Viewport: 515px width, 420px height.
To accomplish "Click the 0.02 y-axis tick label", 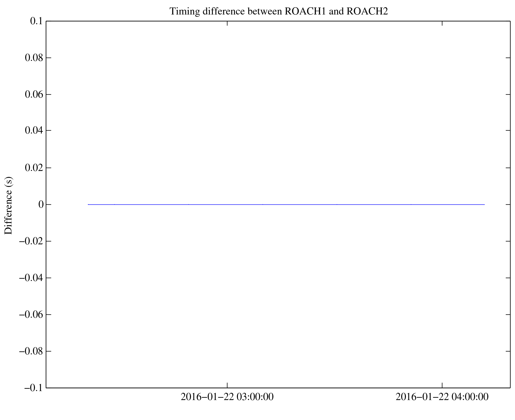I will click(x=34, y=168).
